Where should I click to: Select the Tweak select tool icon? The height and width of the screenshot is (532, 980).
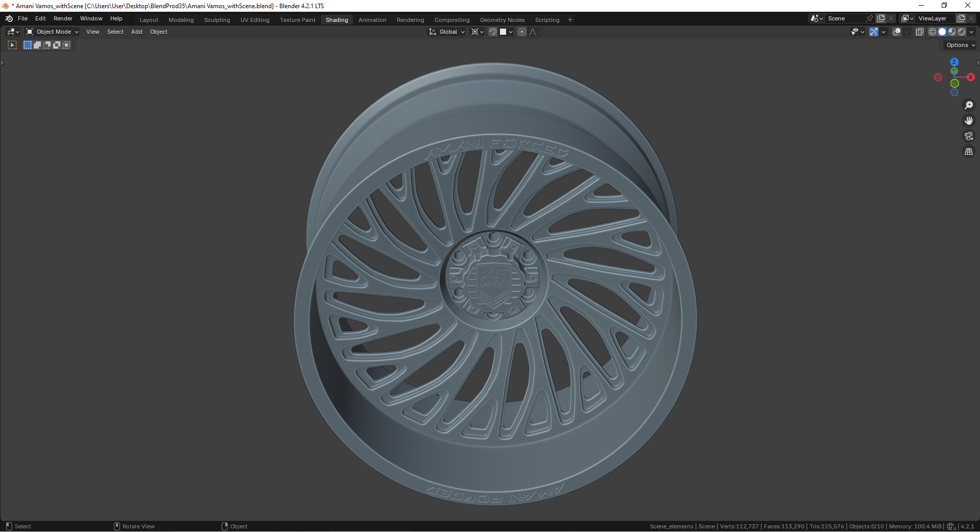pyautogui.click(x=12, y=45)
